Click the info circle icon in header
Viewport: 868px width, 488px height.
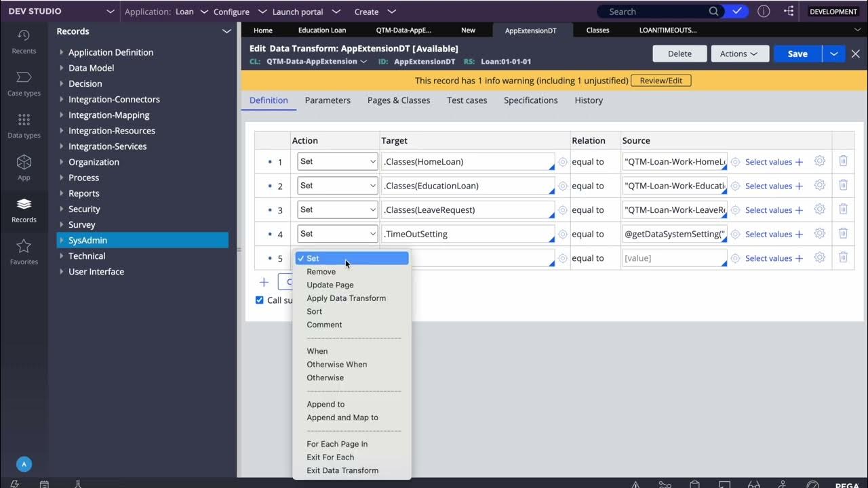pos(764,12)
